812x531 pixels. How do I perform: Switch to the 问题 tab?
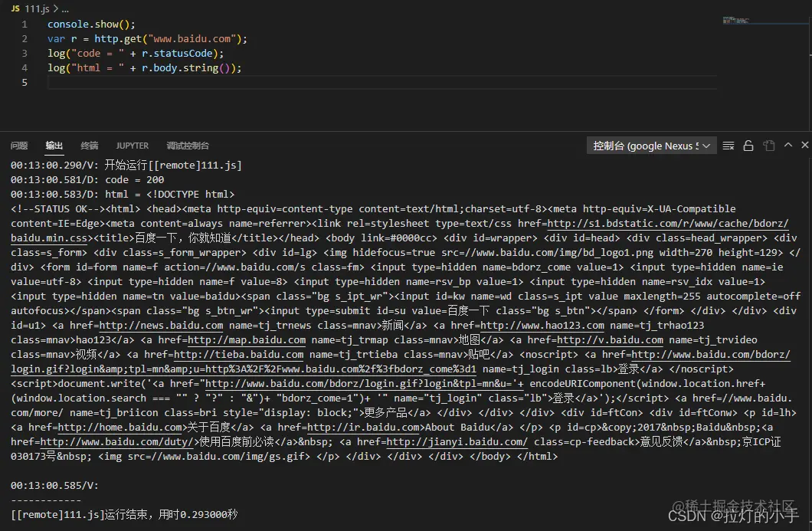pyautogui.click(x=19, y=146)
